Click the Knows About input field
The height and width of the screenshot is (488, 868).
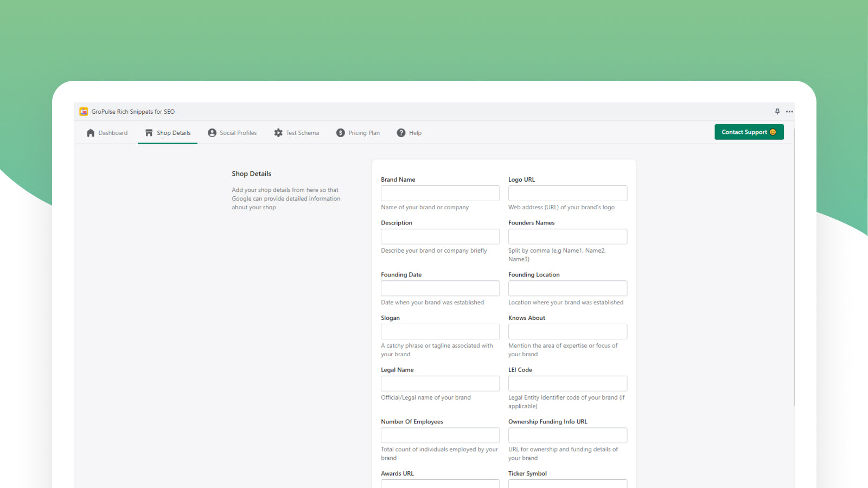[567, 332]
